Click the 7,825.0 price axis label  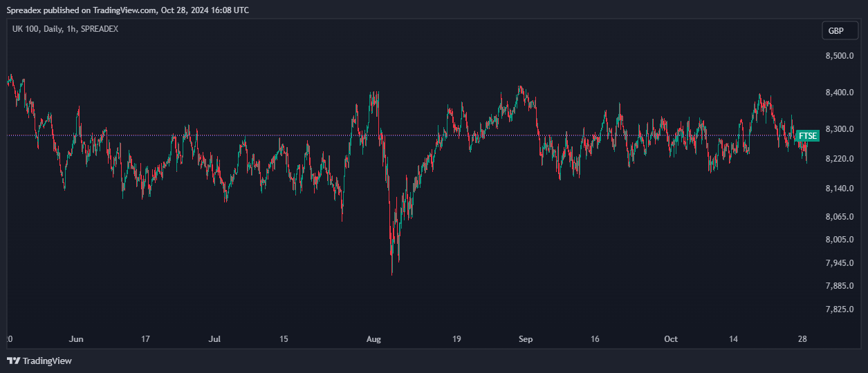click(x=840, y=309)
